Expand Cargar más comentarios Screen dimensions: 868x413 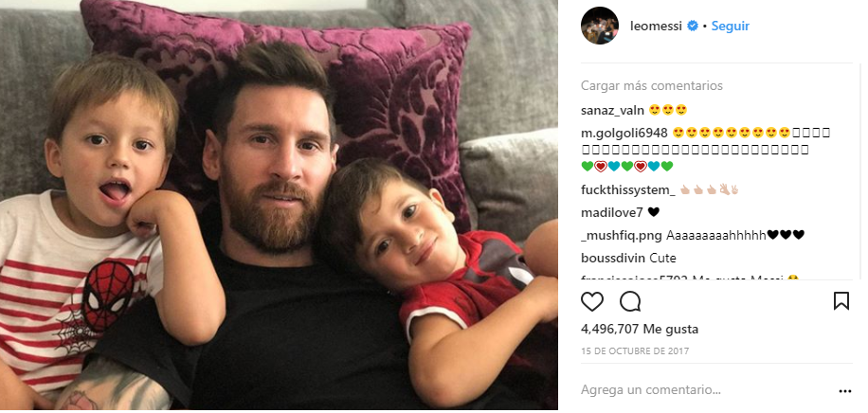[x=652, y=85]
